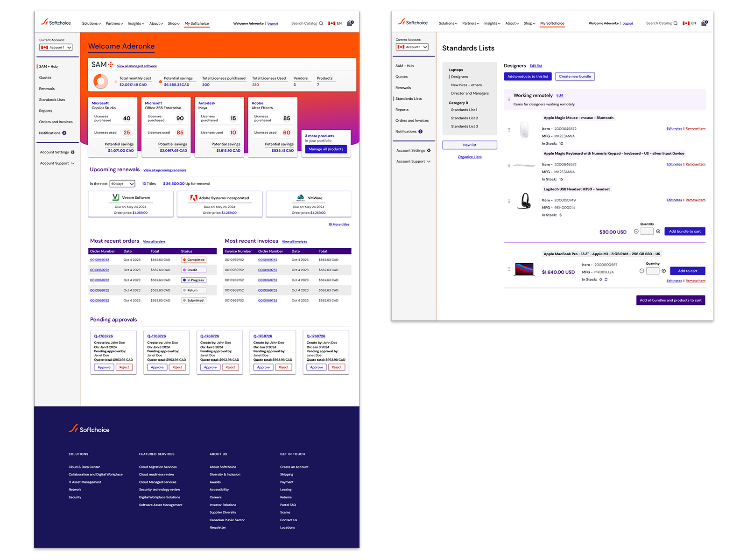
Task: Select Quotes in the dashboard sidebar
Action: pos(45,77)
